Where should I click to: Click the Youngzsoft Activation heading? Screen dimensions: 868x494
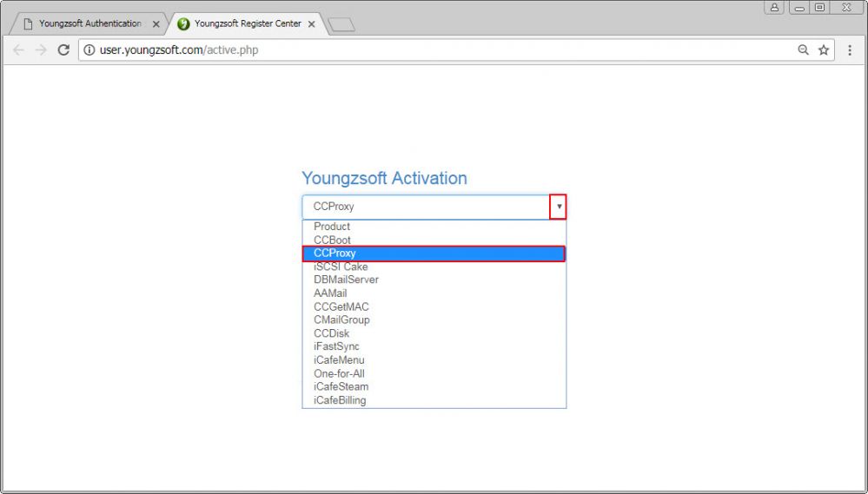[384, 178]
